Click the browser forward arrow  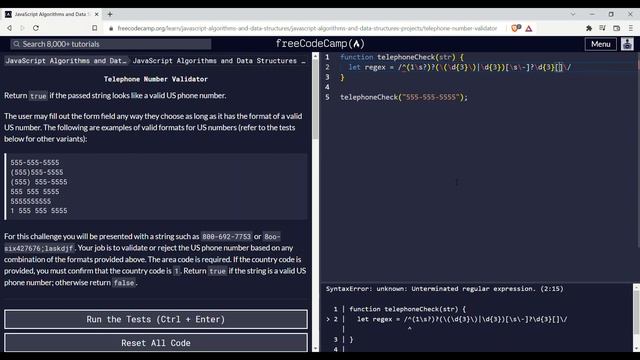click(x=22, y=28)
